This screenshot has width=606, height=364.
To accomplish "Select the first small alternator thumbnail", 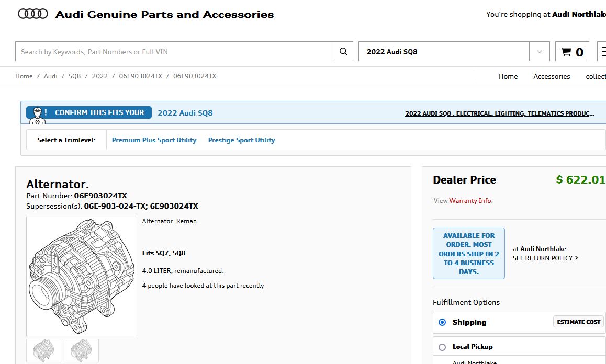I will click(43, 350).
